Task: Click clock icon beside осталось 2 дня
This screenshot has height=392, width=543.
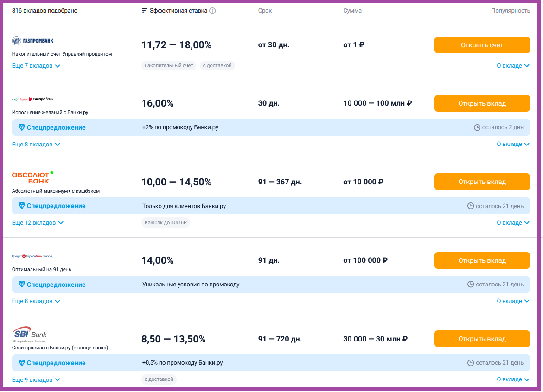Action: pyautogui.click(x=477, y=128)
